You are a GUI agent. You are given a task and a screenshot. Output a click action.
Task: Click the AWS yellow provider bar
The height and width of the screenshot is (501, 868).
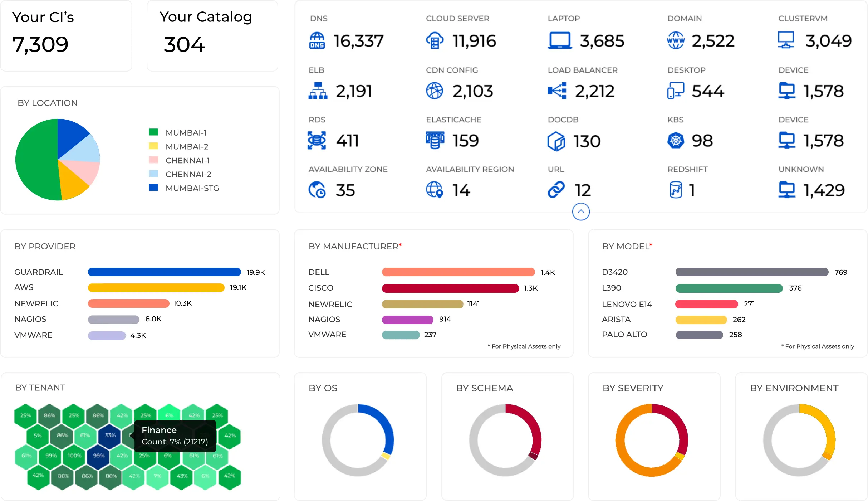156,288
